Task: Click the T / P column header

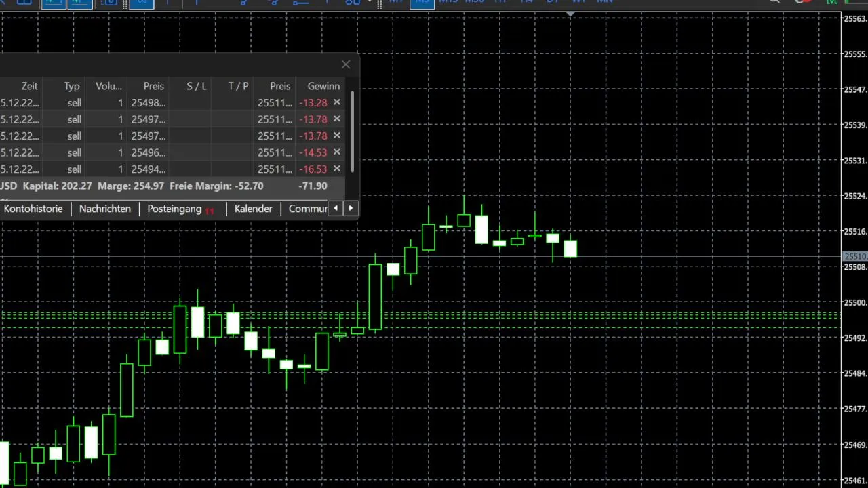Action: click(238, 86)
